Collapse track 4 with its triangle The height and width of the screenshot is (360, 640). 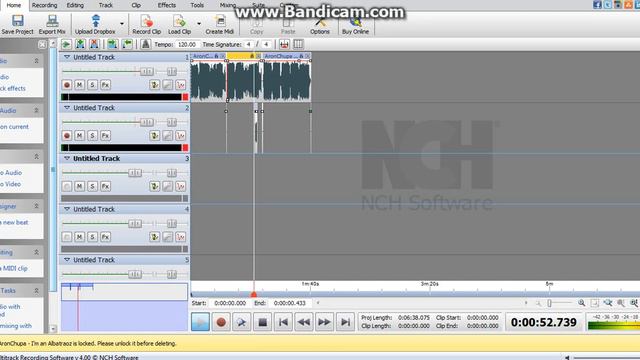(x=67, y=209)
